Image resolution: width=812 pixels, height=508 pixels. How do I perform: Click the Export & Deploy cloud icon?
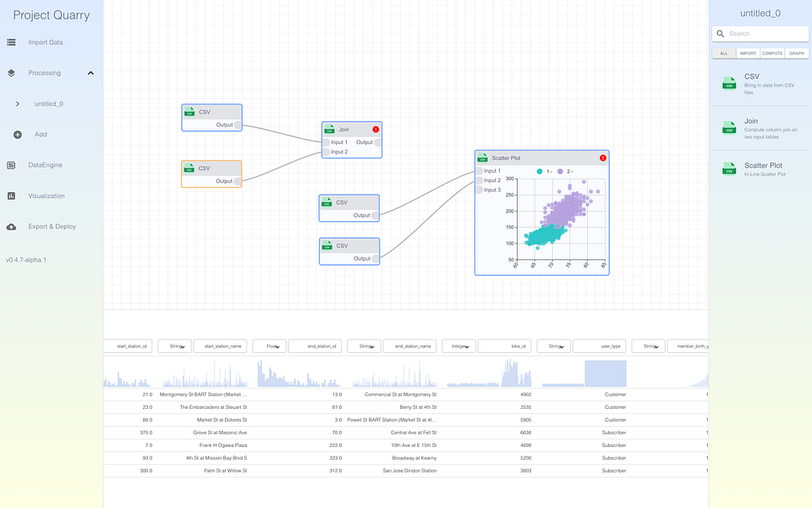point(11,227)
